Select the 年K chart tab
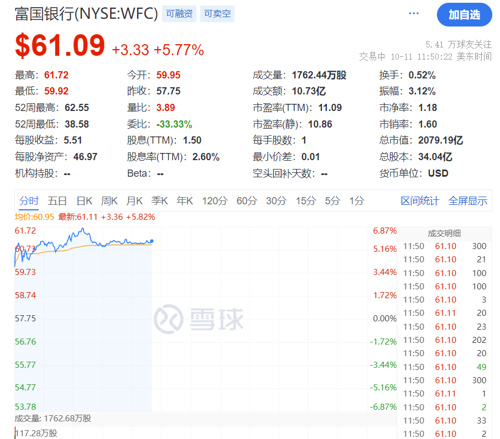Screen dimensions: 500x439 [185, 201]
